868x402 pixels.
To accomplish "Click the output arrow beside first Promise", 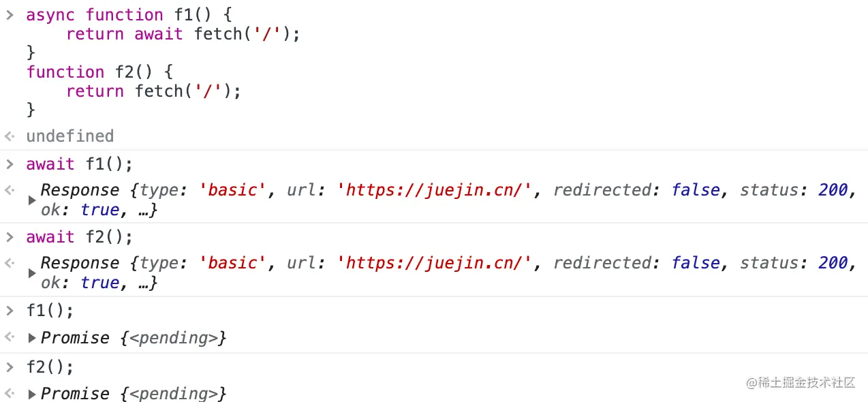I will point(10,338).
